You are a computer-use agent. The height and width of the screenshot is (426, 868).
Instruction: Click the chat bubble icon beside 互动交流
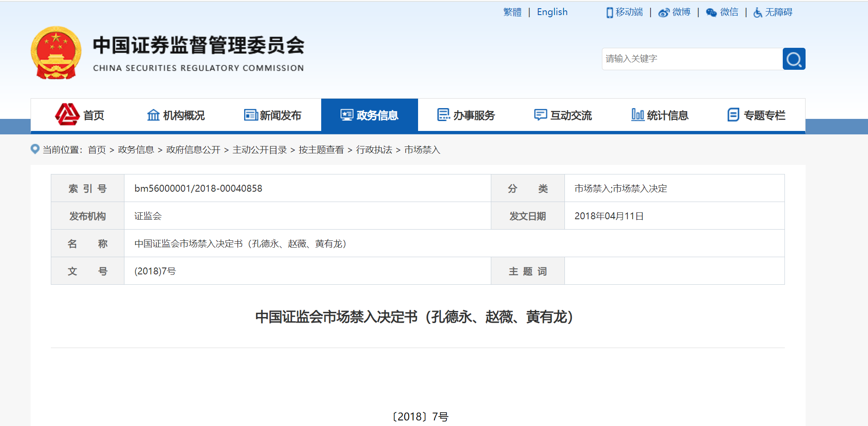pos(540,115)
